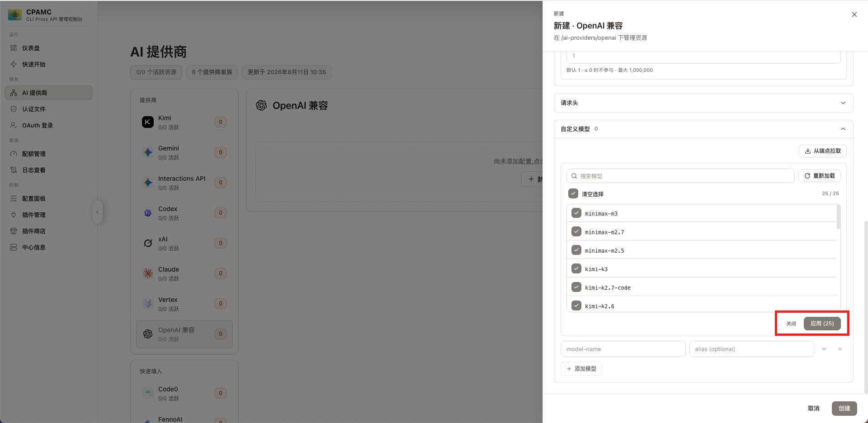Toggle the 清空选择 select-all checkbox

[x=573, y=193]
